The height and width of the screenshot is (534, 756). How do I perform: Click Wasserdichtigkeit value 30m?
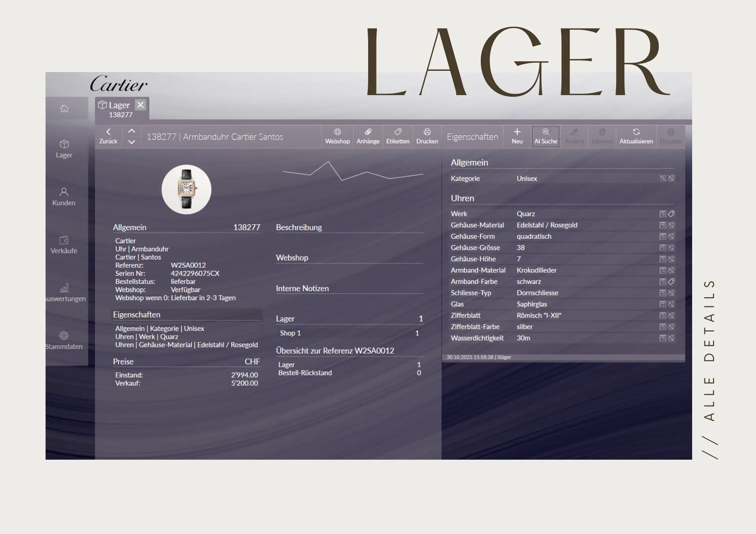[x=523, y=338]
